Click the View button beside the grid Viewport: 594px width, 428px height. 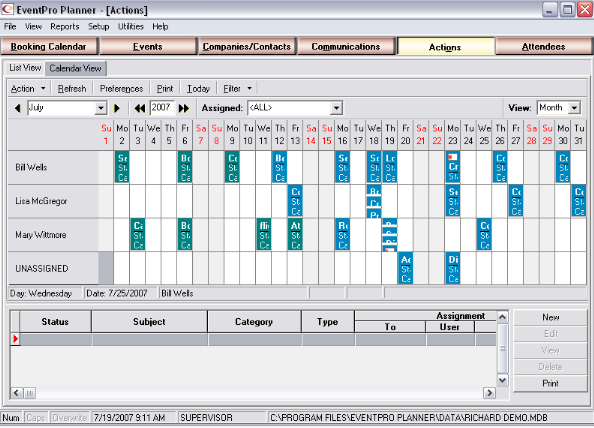(x=550, y=350)
